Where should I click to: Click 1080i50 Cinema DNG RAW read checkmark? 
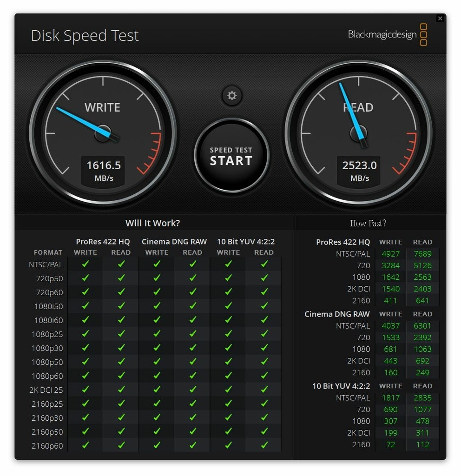(193, 306)
